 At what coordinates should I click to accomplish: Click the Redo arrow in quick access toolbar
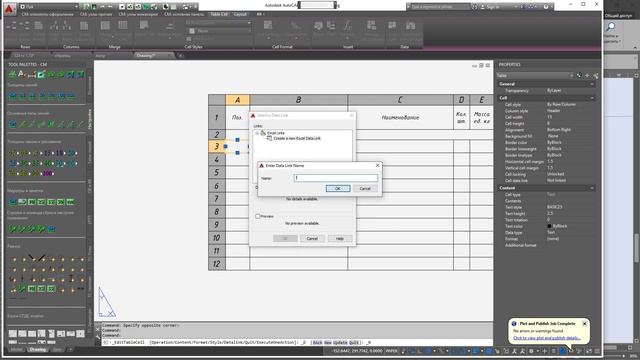[110, 7]
